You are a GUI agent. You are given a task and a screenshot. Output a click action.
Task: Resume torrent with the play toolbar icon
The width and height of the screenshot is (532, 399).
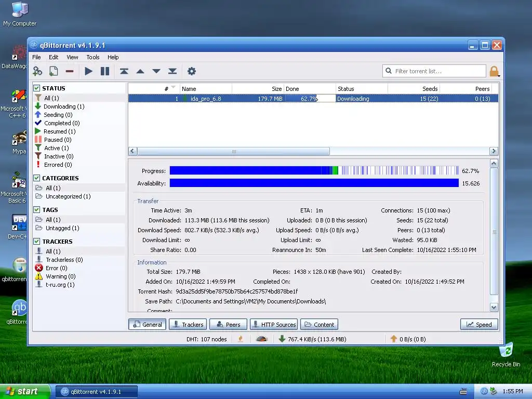[88, 71]
